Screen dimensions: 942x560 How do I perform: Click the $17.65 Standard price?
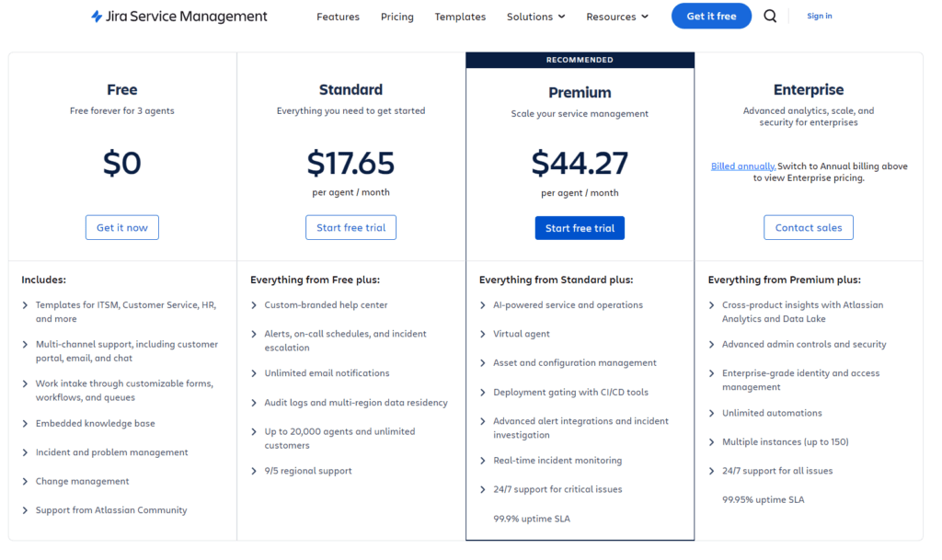point(350,164)
